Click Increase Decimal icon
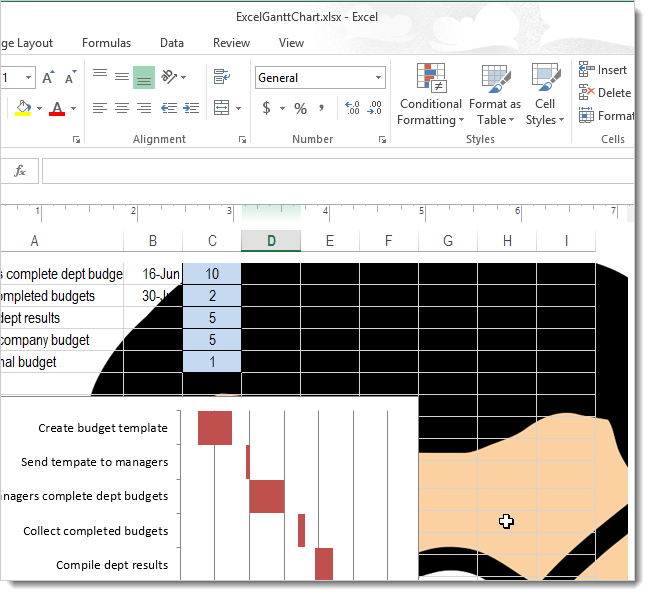650x596 pixels. (352, 108)
